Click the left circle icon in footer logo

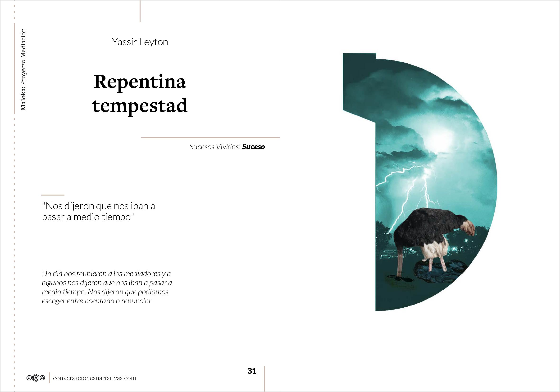coord(29,378)
